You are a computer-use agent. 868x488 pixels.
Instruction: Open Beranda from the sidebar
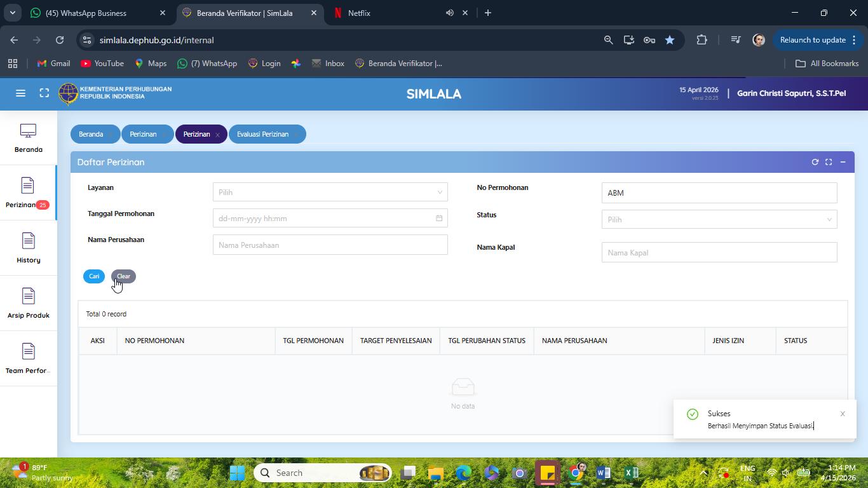[28, 138]
